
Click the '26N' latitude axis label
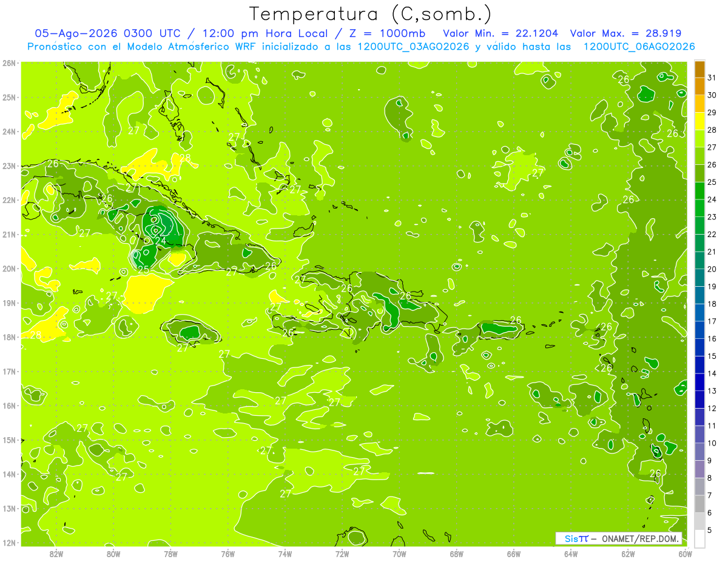click(x=9, y=63)
